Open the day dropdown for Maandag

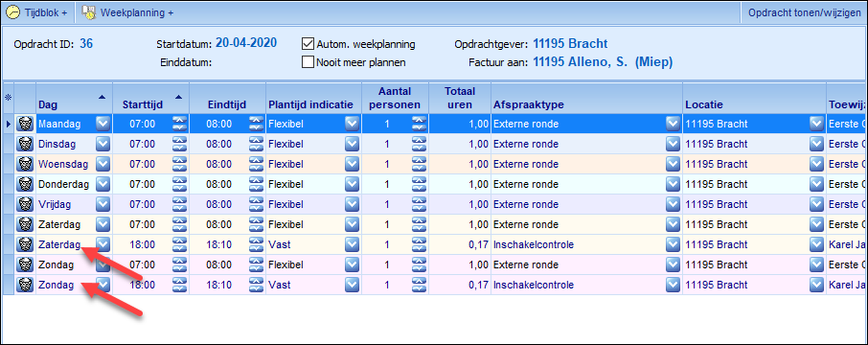coord(103,124)
